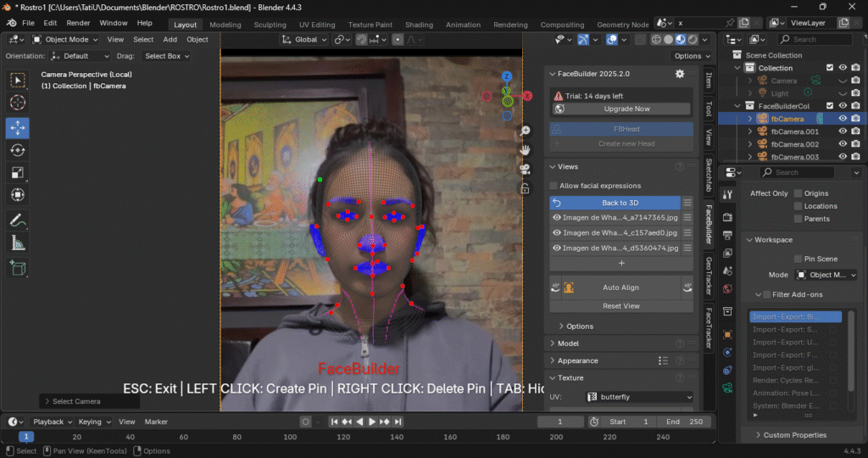This screenshot has height=458, width=868.
Task: Click the viewport zoom magnifier icon
Action: [x=526, y=131]
